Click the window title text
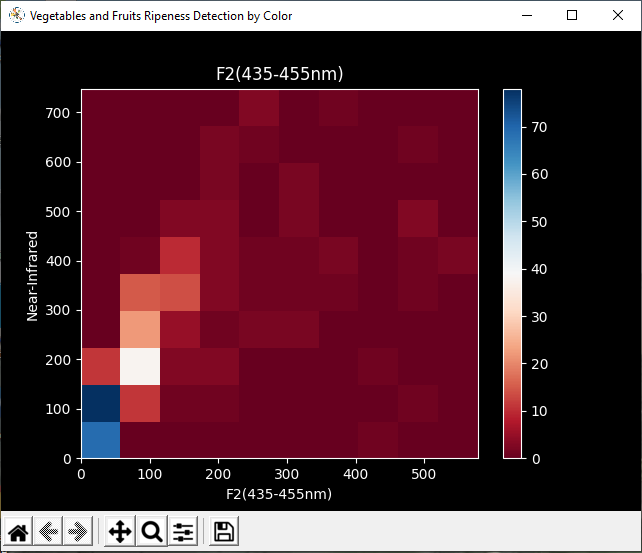 click(x=161, y=16)
